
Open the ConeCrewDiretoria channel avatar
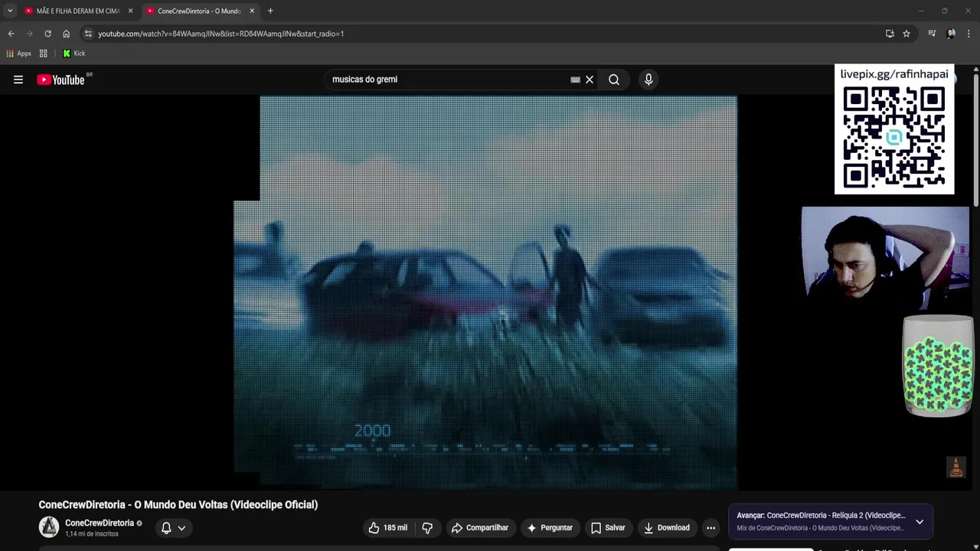[49, 527]
